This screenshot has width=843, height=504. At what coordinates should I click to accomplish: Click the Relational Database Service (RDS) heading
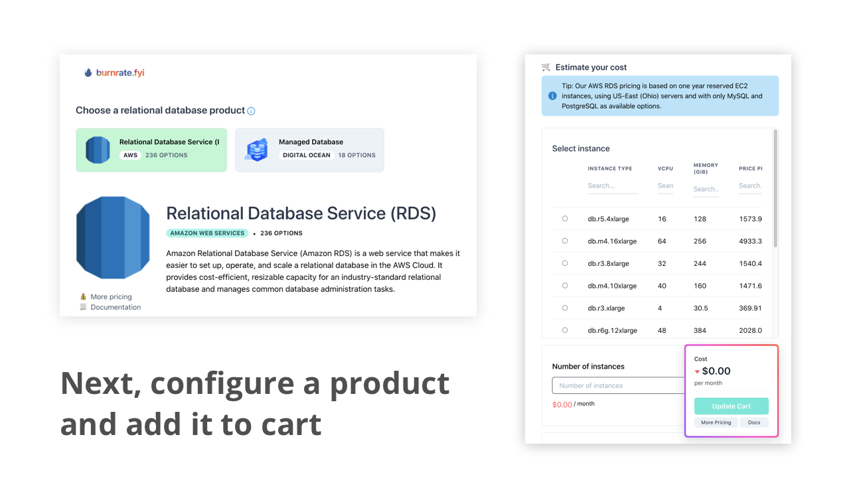(301, 214)
